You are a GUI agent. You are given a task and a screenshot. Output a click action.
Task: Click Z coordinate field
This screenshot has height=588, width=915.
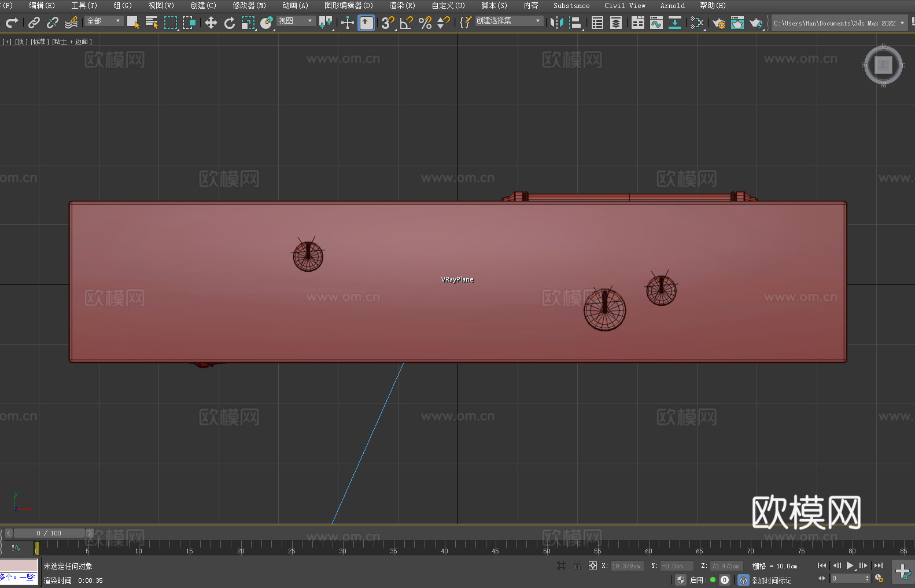726,566
